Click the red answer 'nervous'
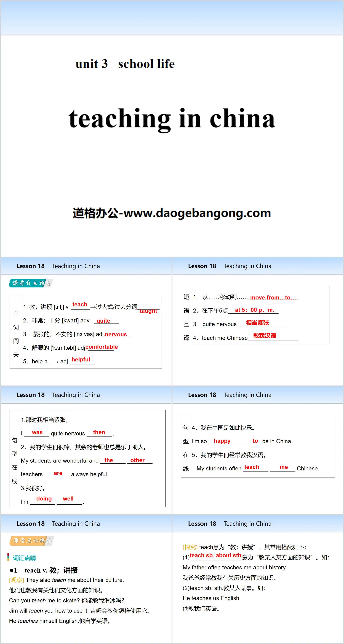The width and height of the screenshot is (344, 644). pyautogui.click(x=116, y=334)
